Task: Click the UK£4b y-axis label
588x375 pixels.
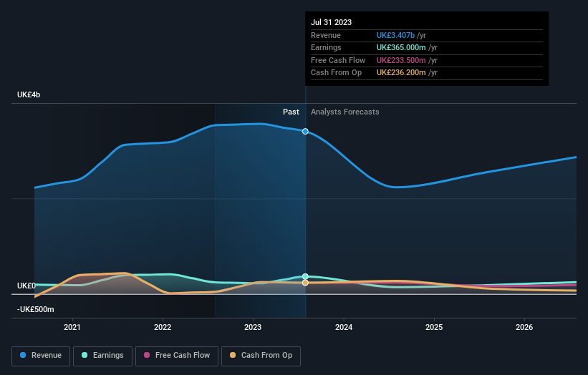Action: [x=29, y=94]
